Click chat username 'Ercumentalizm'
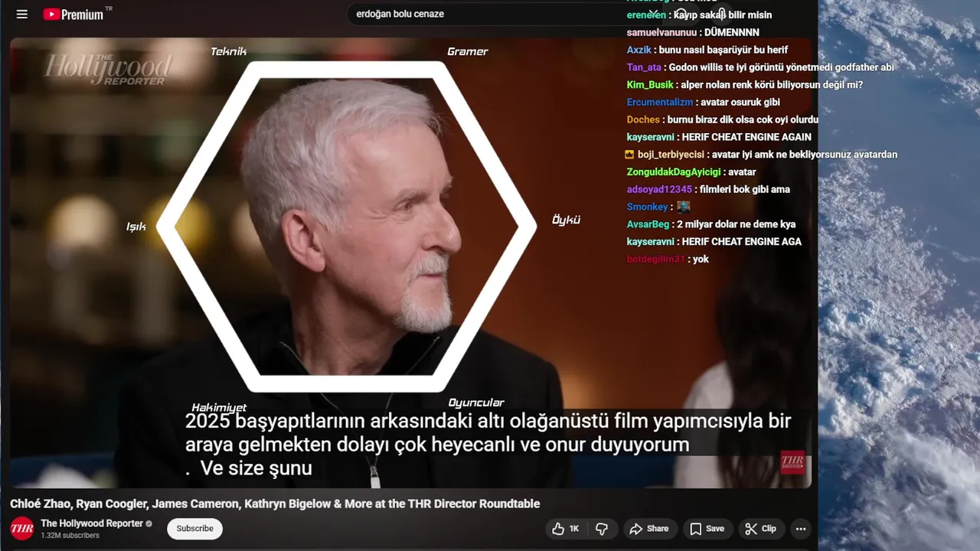 pos(660,102)
